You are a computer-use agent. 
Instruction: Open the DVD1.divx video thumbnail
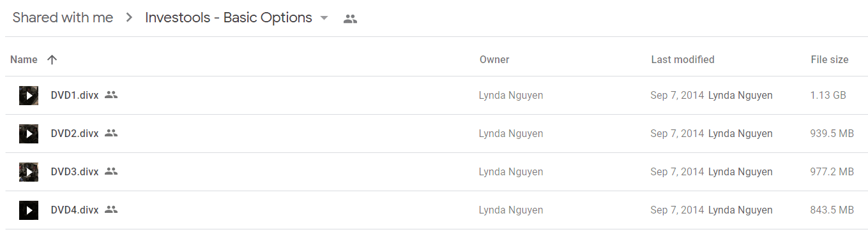point(29,96)
